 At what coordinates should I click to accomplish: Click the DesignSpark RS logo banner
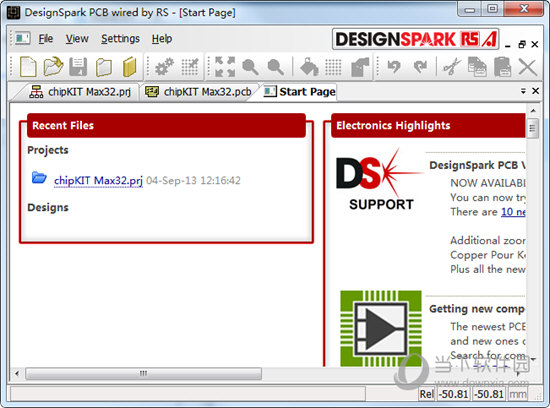pos(415,39)
